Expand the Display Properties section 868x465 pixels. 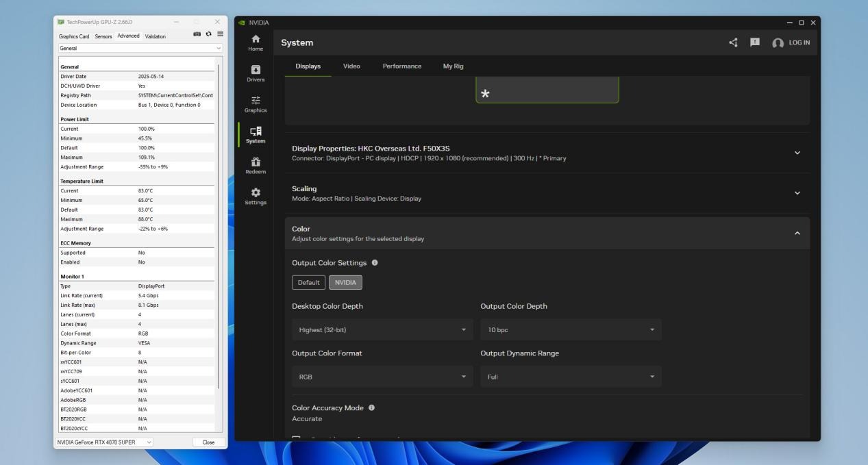coord(797,153)
